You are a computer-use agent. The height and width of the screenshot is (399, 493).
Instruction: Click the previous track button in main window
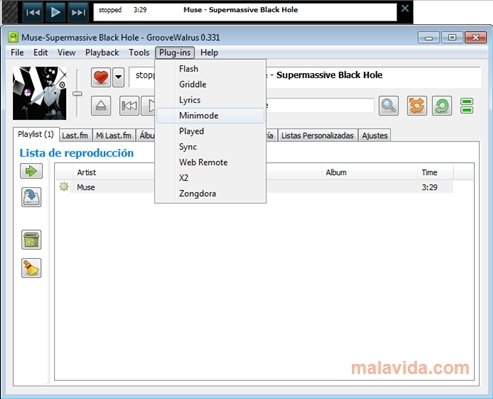129,106
